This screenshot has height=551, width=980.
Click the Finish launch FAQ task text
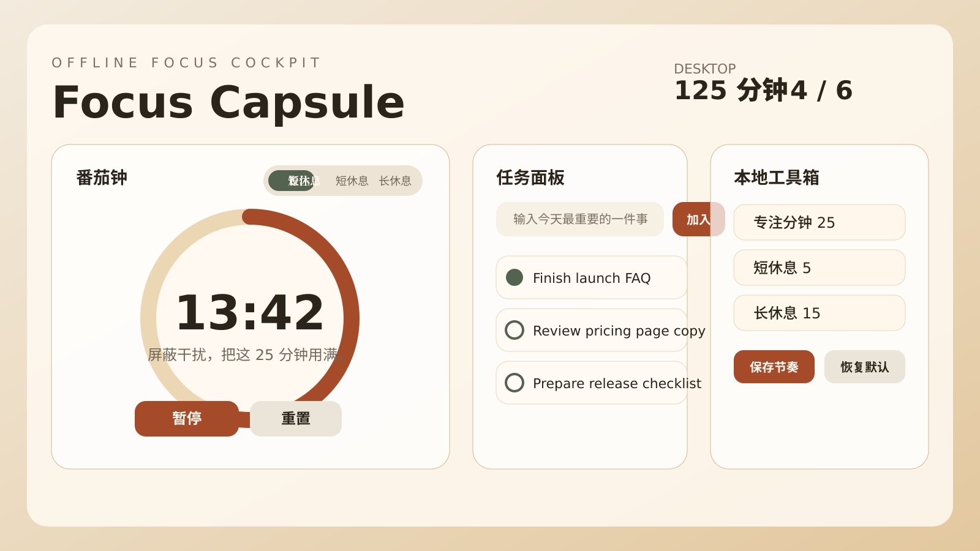(591, 278)
